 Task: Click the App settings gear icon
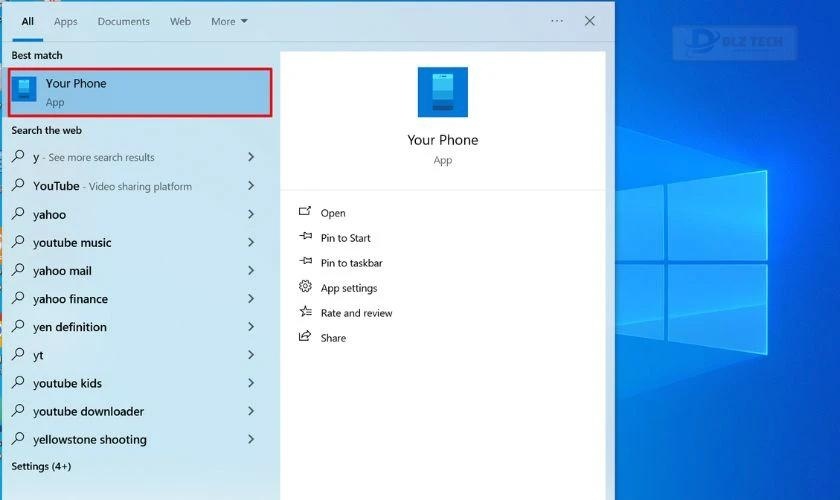pyautogui.click(x=305, y=288)
